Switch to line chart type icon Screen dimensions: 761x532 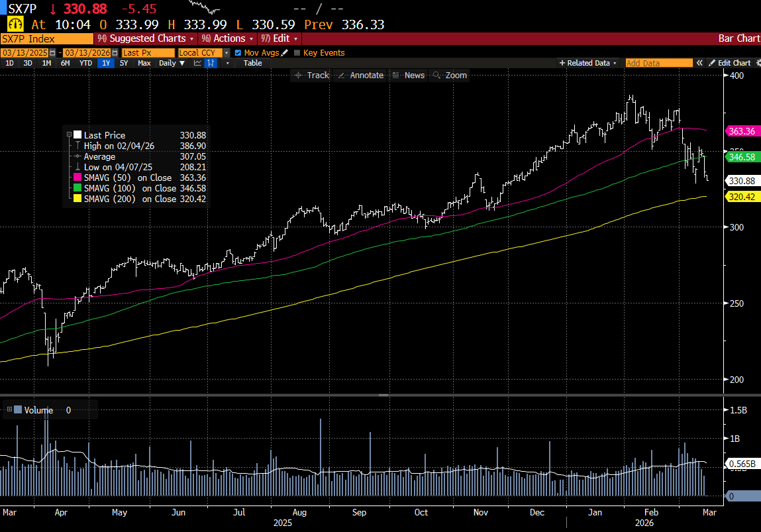(197, 63)
